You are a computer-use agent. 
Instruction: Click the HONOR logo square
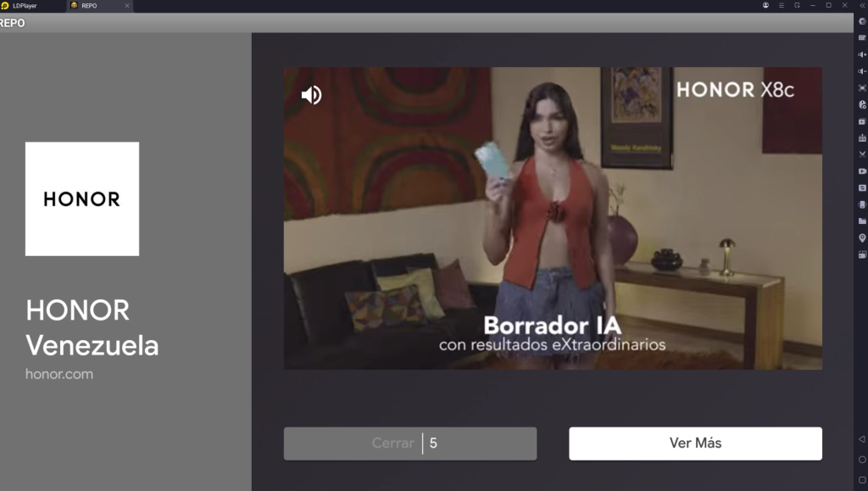tap(82, 198)
